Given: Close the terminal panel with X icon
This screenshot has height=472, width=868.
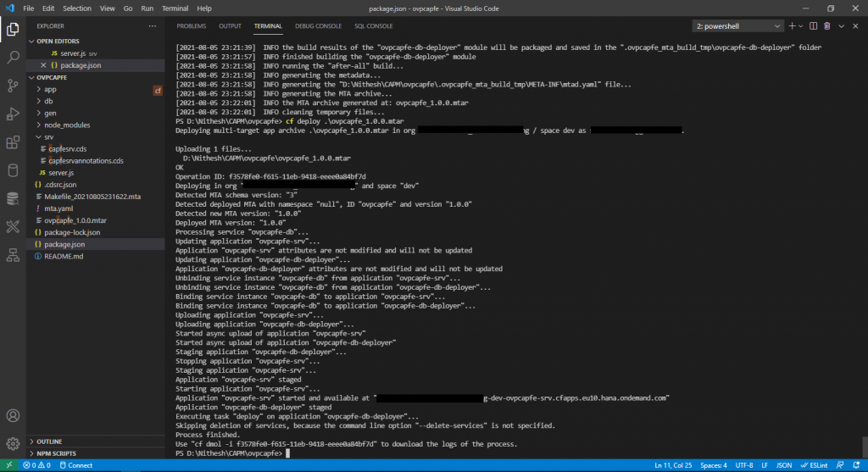Looking at the screenshot, I should (855, 26).
